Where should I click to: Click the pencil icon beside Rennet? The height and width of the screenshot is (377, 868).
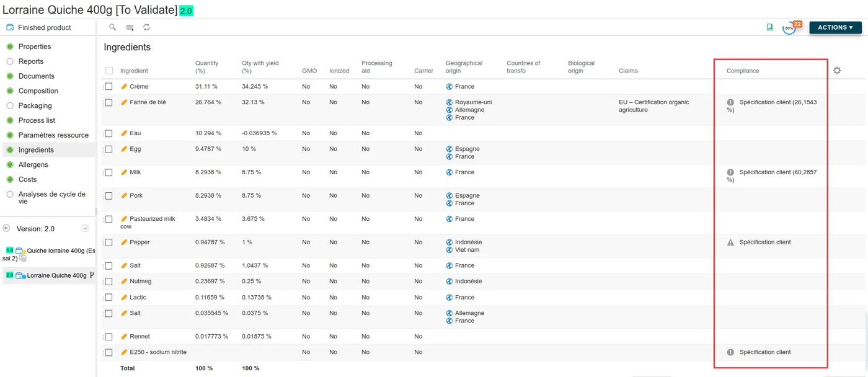(124, 337)
